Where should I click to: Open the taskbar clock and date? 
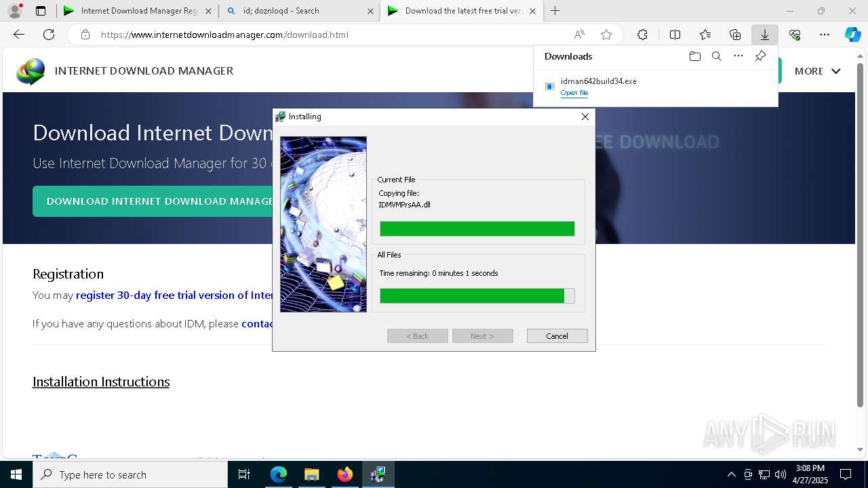810,474
